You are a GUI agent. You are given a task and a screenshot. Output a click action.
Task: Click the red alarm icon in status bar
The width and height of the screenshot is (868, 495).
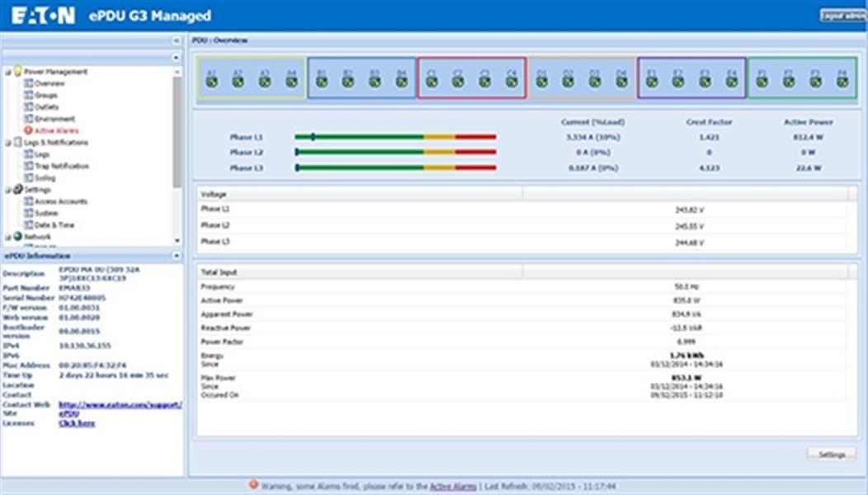pos(253,484)
